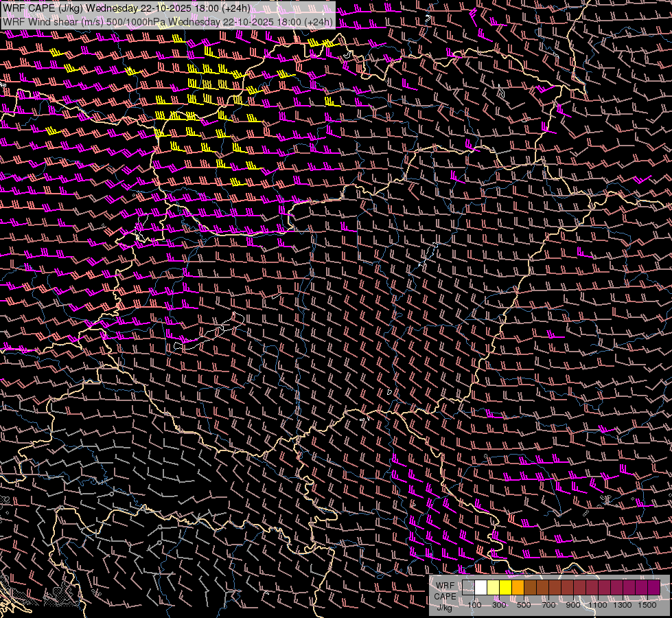The image size is (672, 618).
Task: Click the bright yellow CAPE legend swatch
Action: click(506, 588)
